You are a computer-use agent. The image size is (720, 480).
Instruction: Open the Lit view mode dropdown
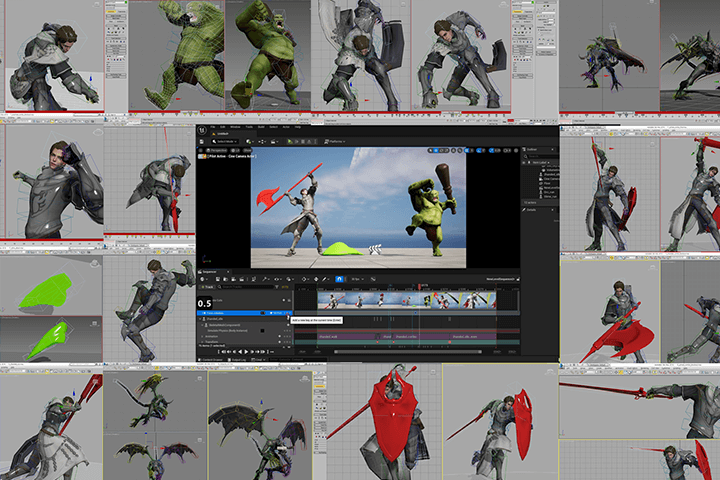(235, 150)
